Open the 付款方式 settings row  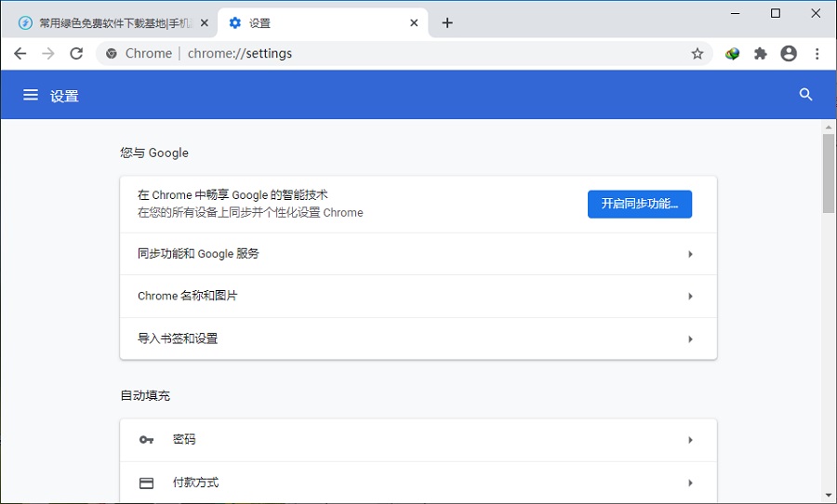pos(418,483)
